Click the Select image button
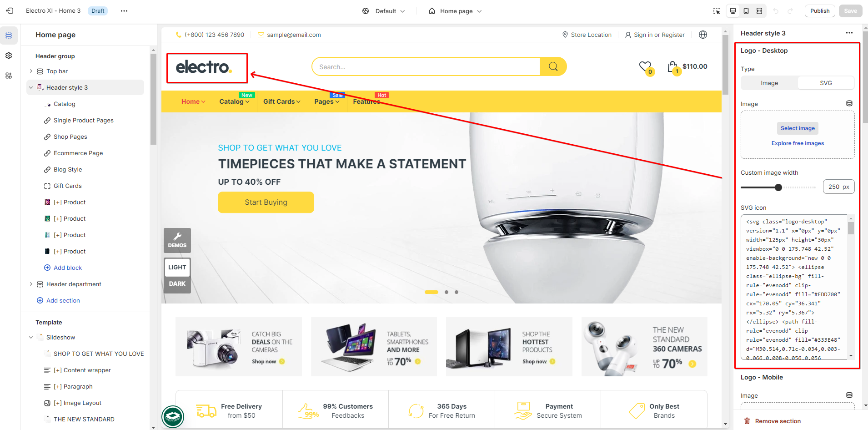The height and width of the screenshot is (430, 868). click(798, 128)
